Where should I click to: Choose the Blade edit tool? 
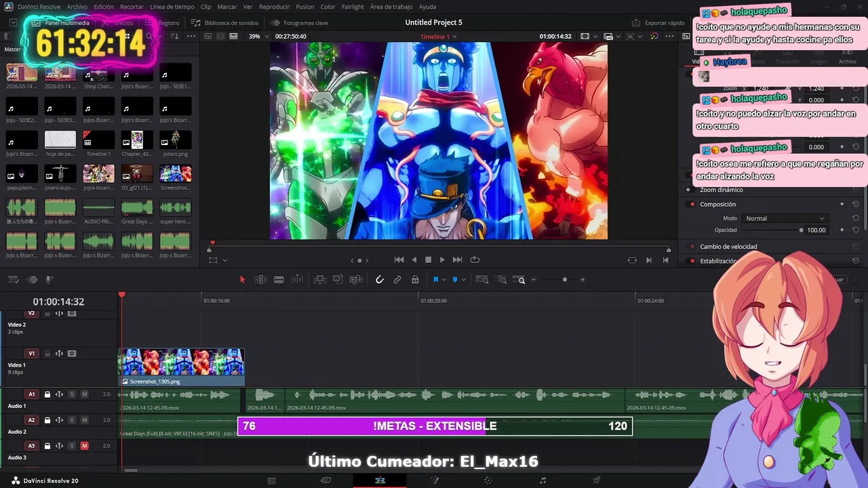pos(279,279)
